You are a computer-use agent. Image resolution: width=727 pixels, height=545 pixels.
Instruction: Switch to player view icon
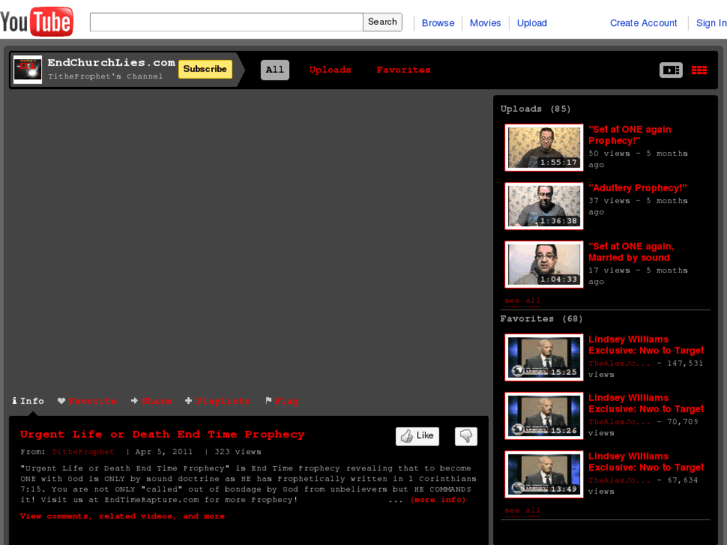click(671, 70)
